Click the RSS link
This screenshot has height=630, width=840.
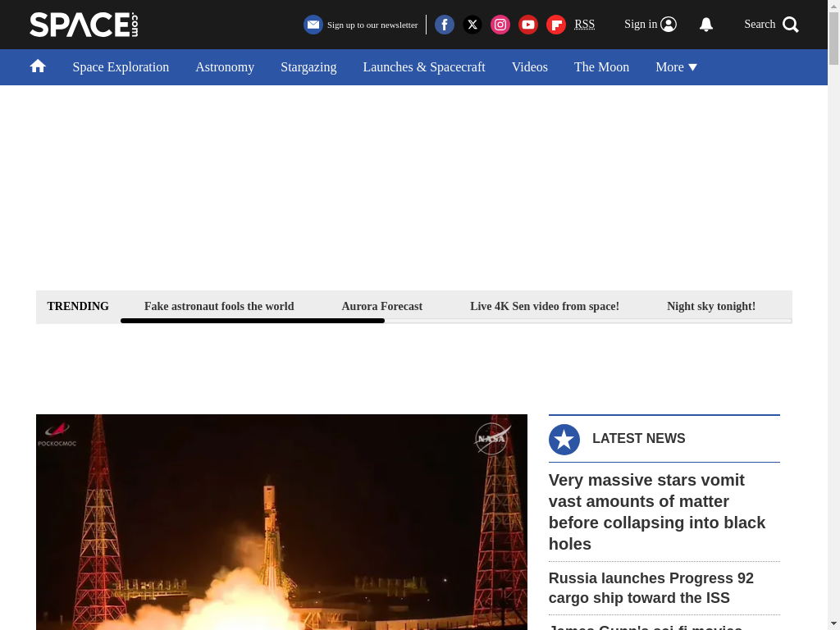[x=584, y=25]
